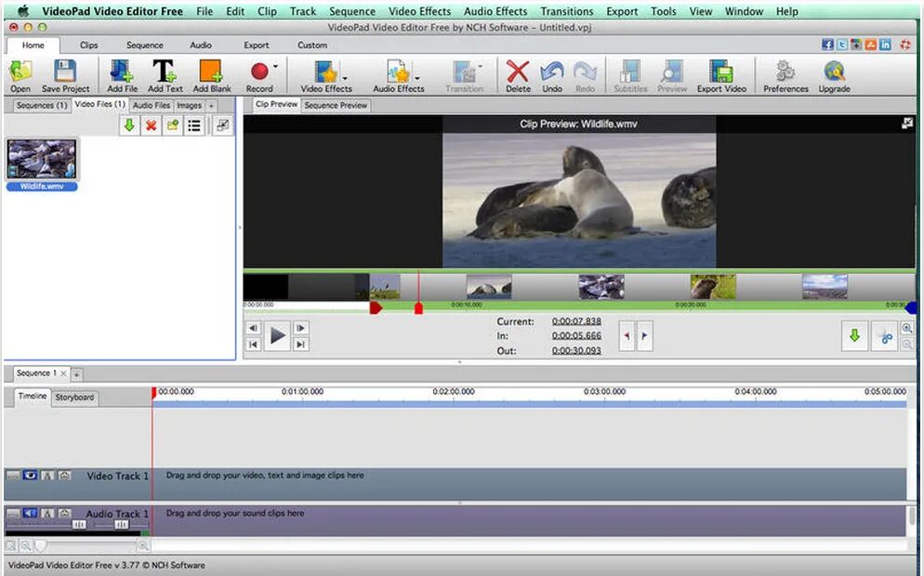Click the zoom in magnifier beside clip timeline
Image resolution: width=924 pixels, height=576 pixels.
coord(907,328)
